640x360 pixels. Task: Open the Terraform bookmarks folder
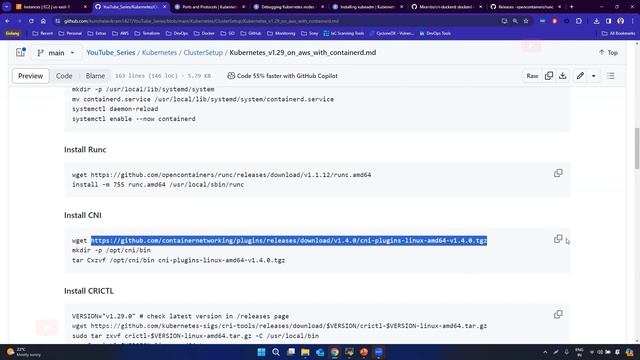coord(147,33)
